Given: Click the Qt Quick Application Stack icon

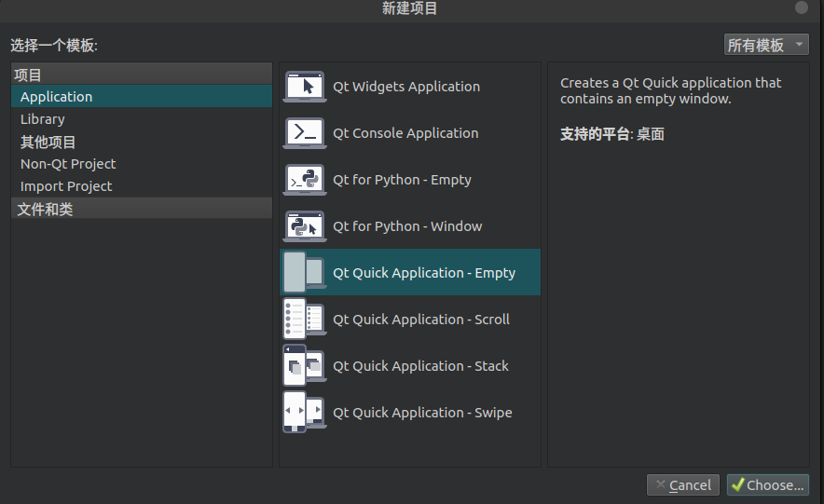Looking at the screenshot, I should (305, 366).
